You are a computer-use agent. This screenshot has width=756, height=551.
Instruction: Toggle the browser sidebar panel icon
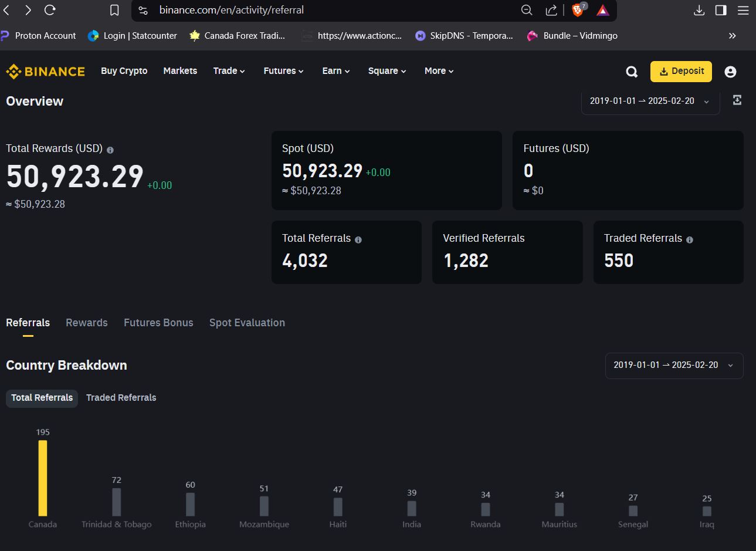click(721, 10)
